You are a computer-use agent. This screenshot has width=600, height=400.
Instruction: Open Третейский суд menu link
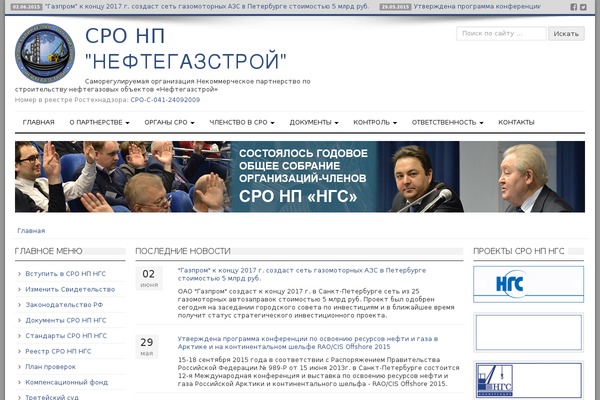[52, 397]
